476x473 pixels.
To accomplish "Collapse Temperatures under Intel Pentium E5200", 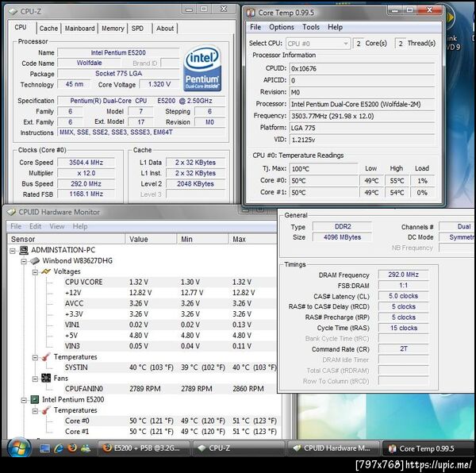I will [x=35, y=411].
